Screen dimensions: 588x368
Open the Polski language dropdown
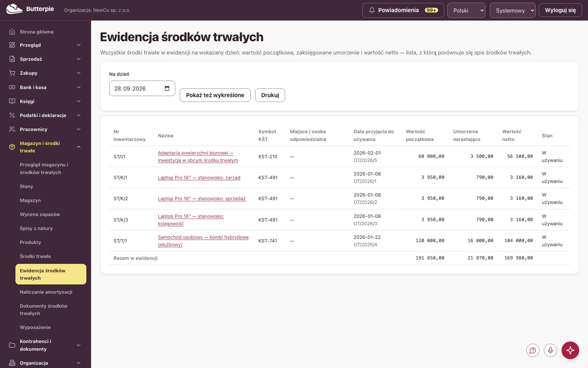pos(466,10)
